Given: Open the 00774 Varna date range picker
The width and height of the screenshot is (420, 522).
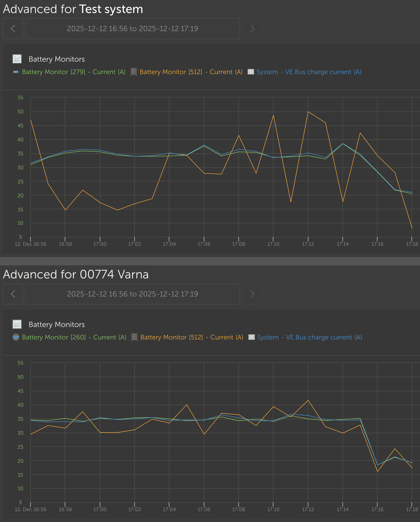Looking at the screenshot, I should tap(132, 294).
